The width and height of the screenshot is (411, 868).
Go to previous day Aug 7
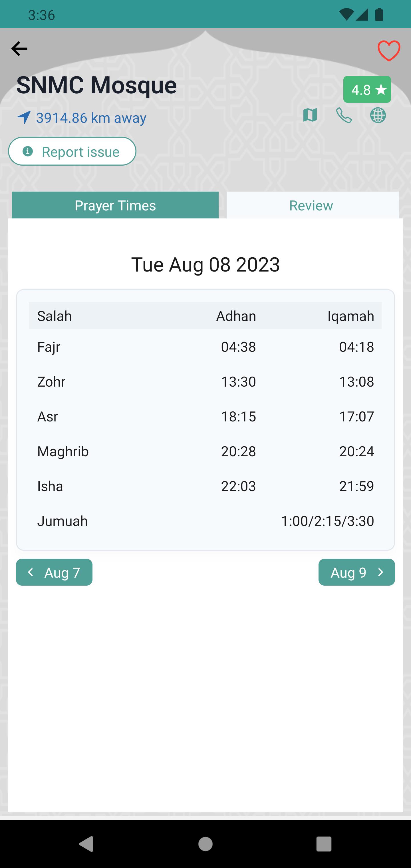[54, 572]
